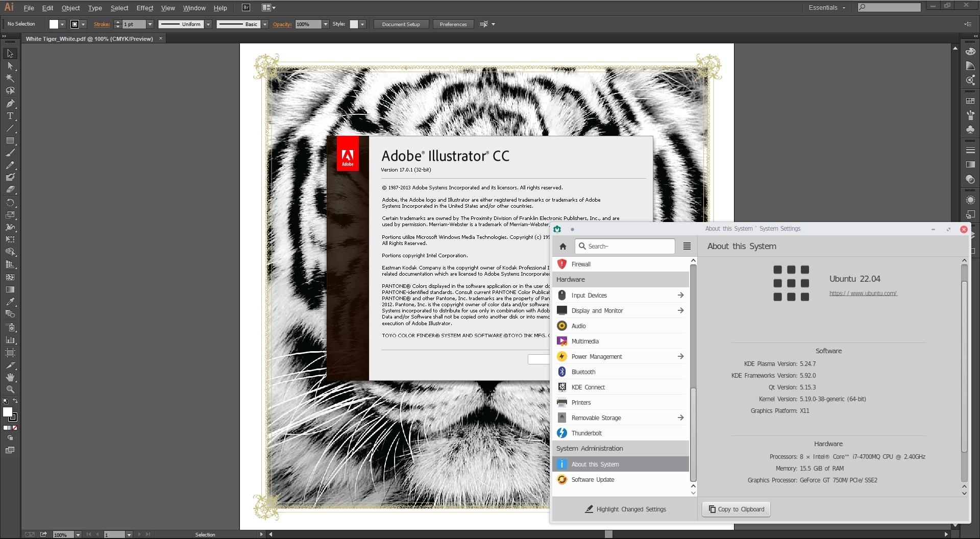Image resolution: width=980 pixels, height=539 pixels.
Task: Open the Brushes panel icon
Action: pos(970,115)
